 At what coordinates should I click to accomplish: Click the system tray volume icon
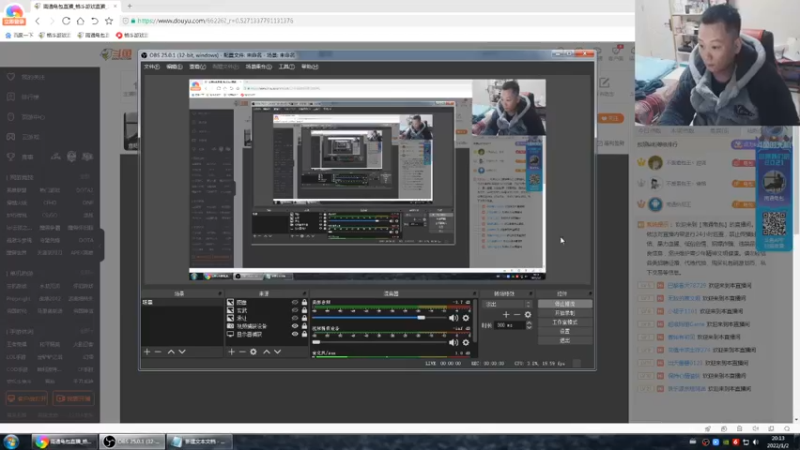756,442
